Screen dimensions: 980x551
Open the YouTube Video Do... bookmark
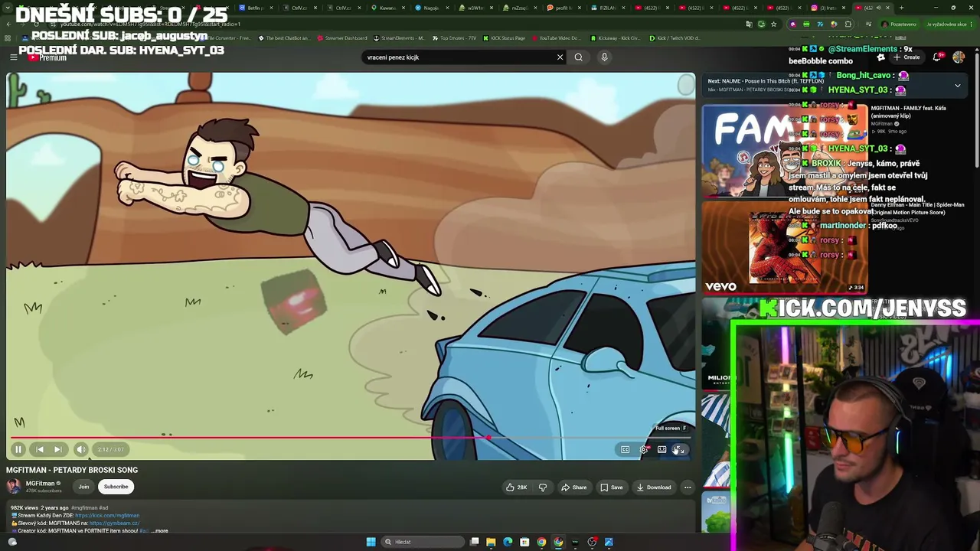(x=555, y=38)
